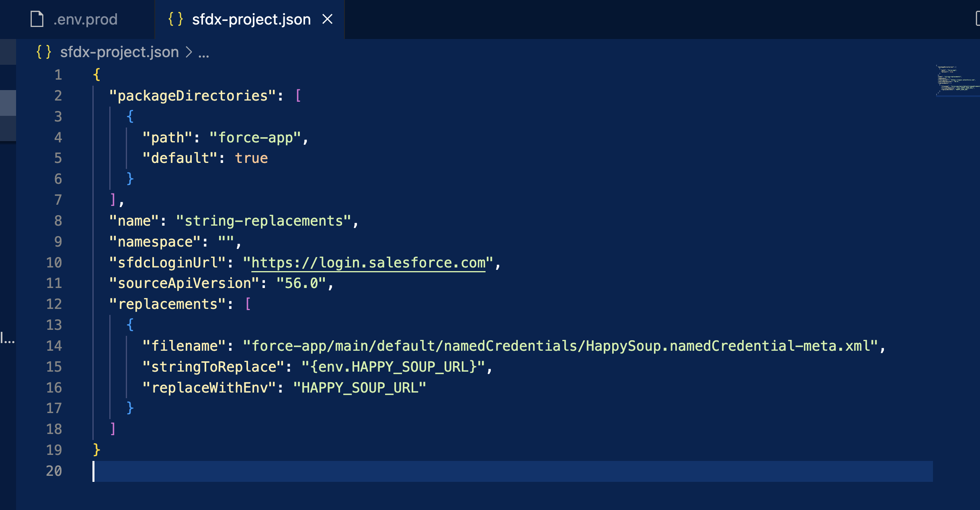Image resolution: width=980 pixels, height=510 pixels.
Task: Click the opening yellow brace on line 1
Action: tap(96, 75)
